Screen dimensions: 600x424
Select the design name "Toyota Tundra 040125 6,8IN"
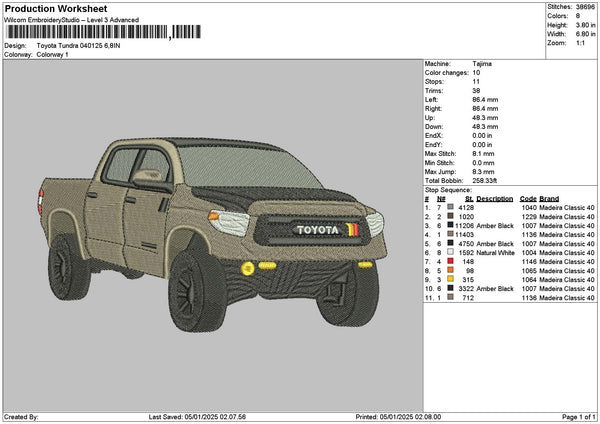[x=78, y=46]
